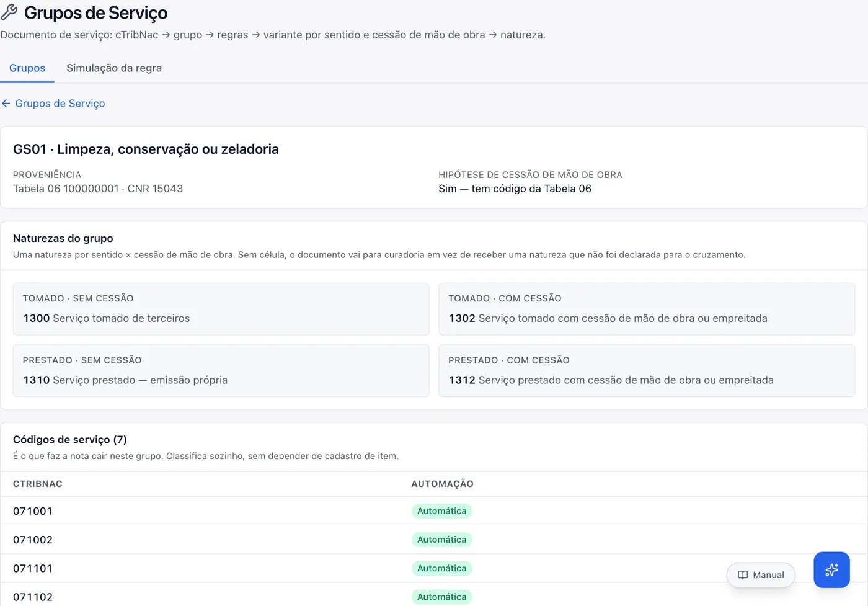Image resolution: width=868 pixels, height=606 pixels.
Task: Click the Automática badge in row 071102
Action: 441,597
